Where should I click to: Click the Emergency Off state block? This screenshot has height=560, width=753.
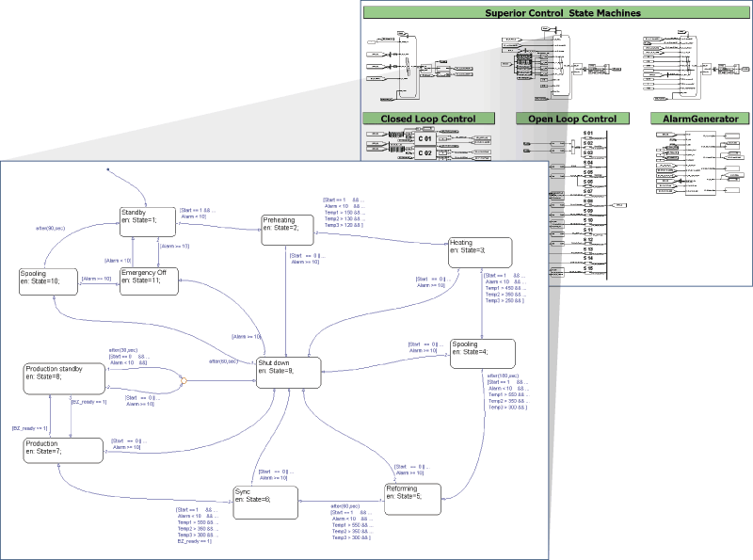[x=149, y=281]
